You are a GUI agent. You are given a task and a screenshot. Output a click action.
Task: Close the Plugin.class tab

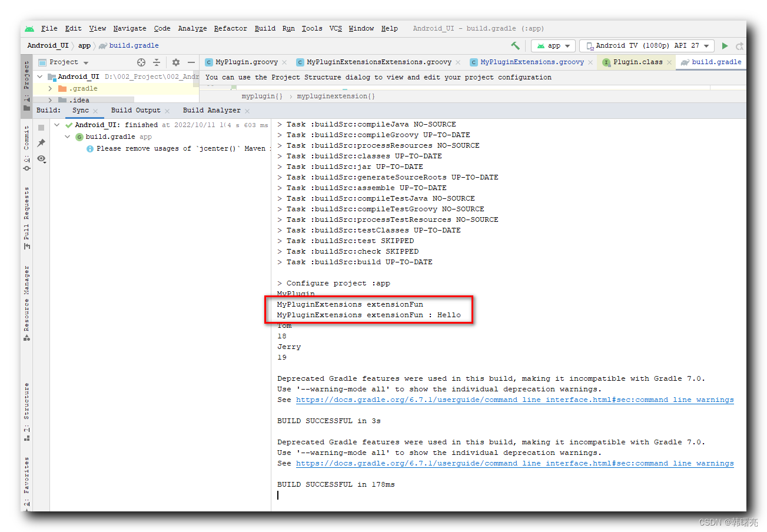tap(670, 62)
